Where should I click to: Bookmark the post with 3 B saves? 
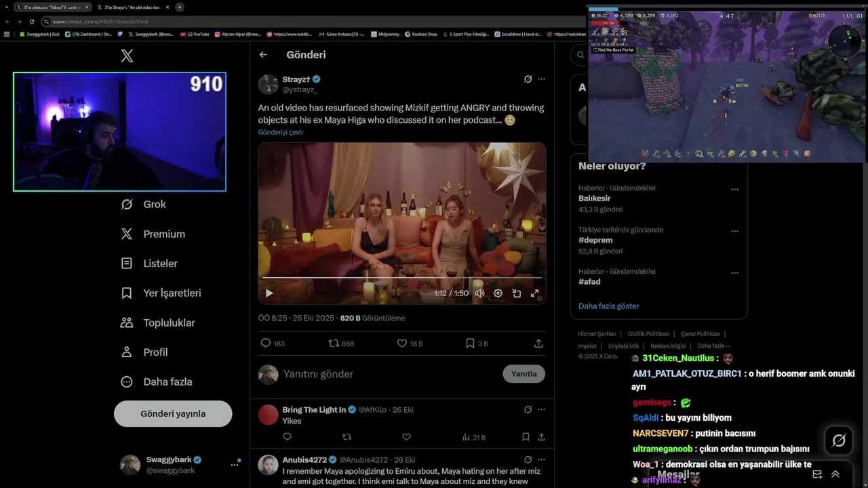pyautogui.click(x=476, y=344)
